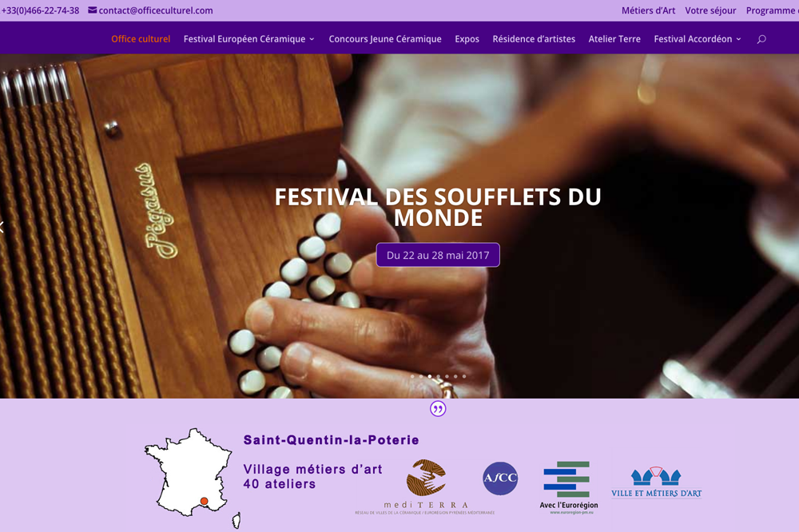Select the active third slider dot

[430, 376]
